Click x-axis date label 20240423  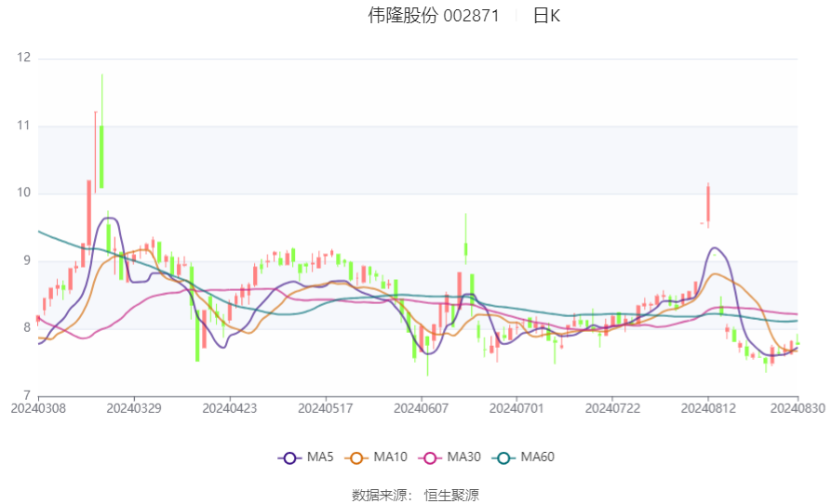230,409
